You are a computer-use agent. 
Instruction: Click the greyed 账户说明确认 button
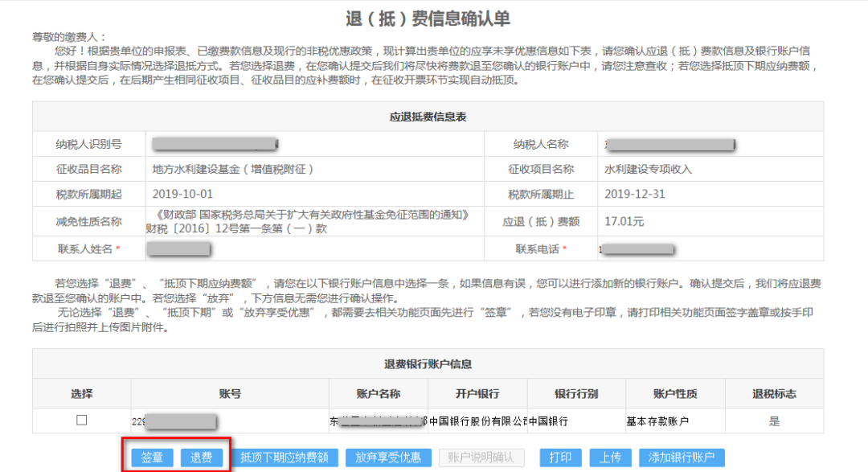pyautogui.click(x=481, y=458)
